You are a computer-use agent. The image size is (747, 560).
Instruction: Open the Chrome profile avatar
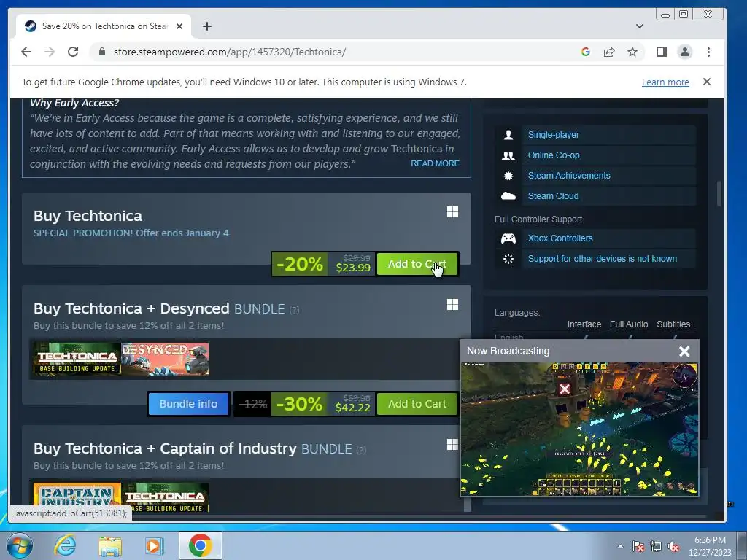coord(684,52)
